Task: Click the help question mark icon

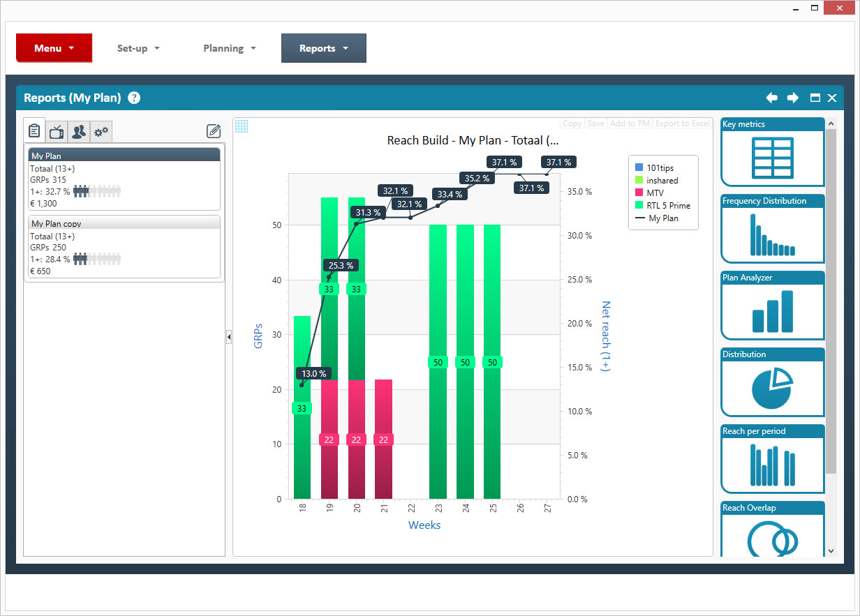Action: 134,98
